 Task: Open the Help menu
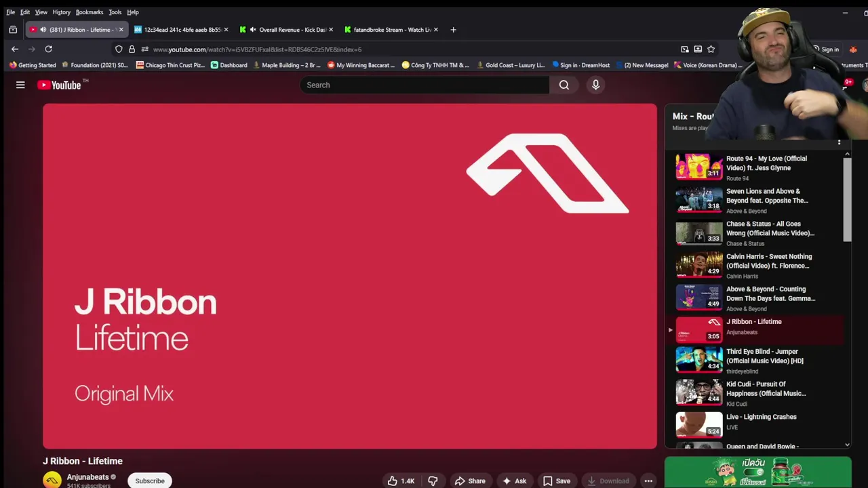[x=133, y=12]
